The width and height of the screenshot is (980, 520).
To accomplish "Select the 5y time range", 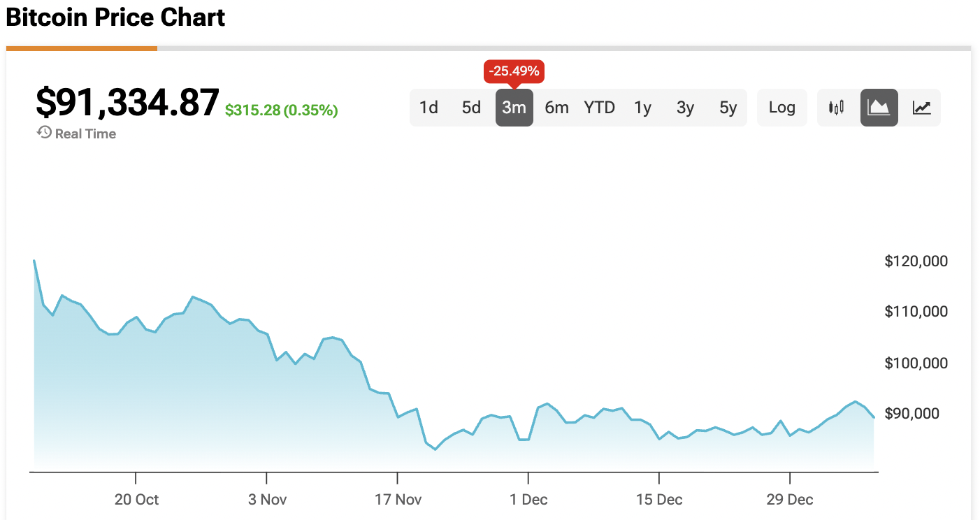I will (728, 108).
